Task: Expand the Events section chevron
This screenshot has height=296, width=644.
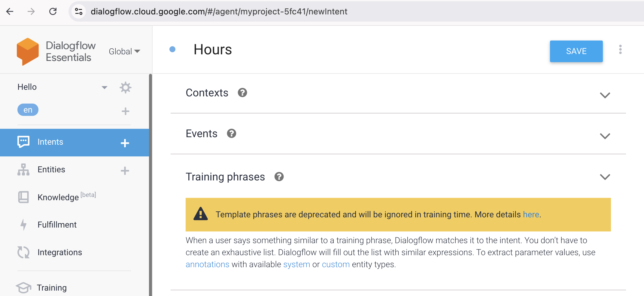Action: pos(605,136)
